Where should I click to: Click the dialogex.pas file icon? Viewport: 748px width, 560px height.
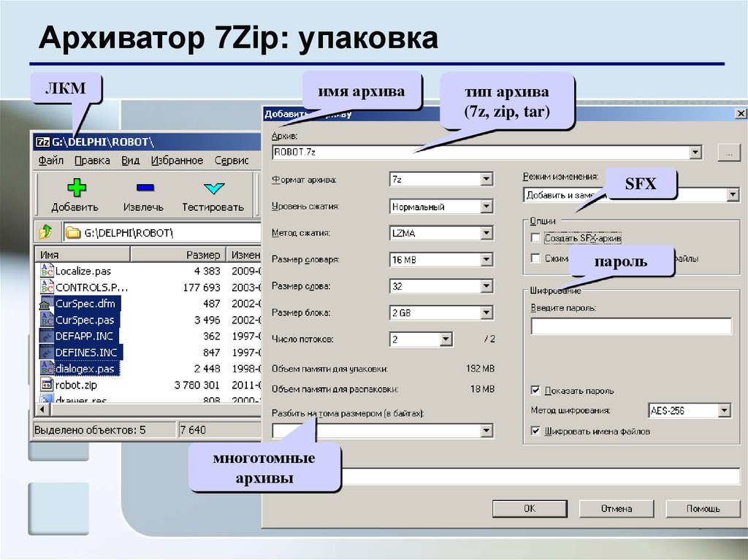click(47, 368)
